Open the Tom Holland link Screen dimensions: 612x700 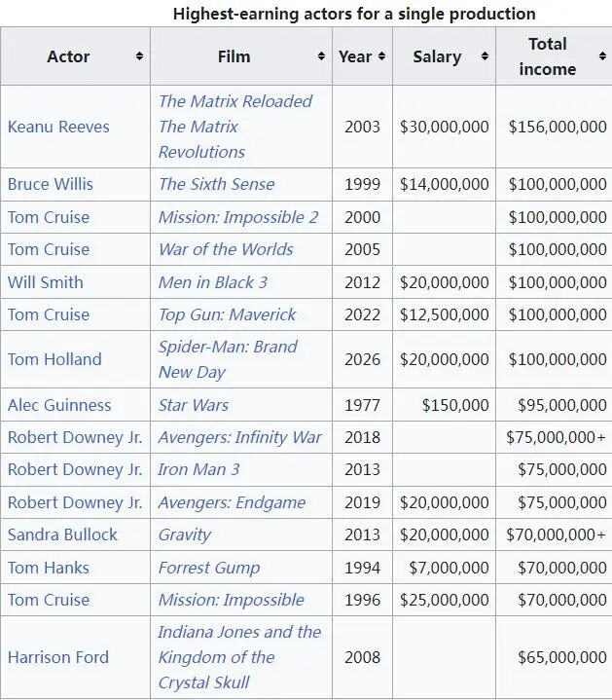[x=54, y=359]
